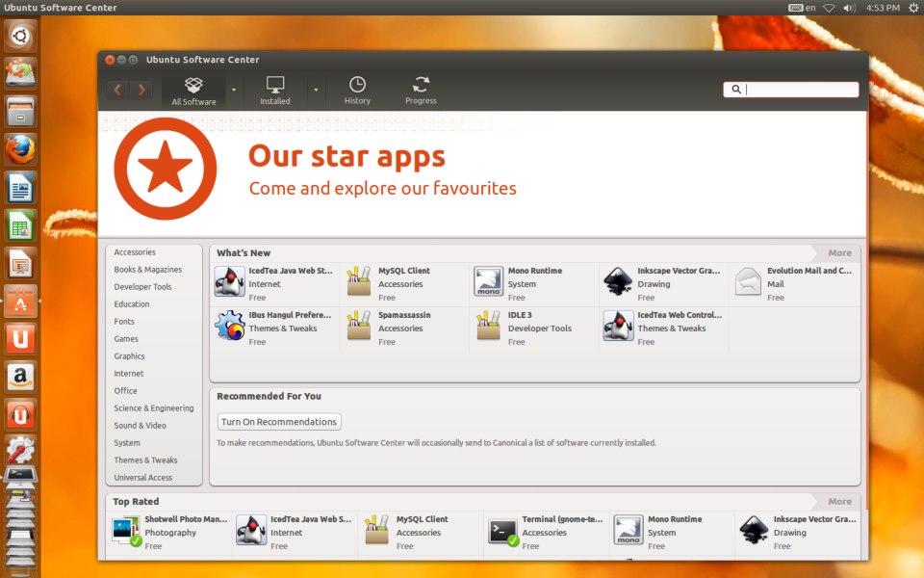Open the IcedTea Java Web St... icon in What's New

229,280
